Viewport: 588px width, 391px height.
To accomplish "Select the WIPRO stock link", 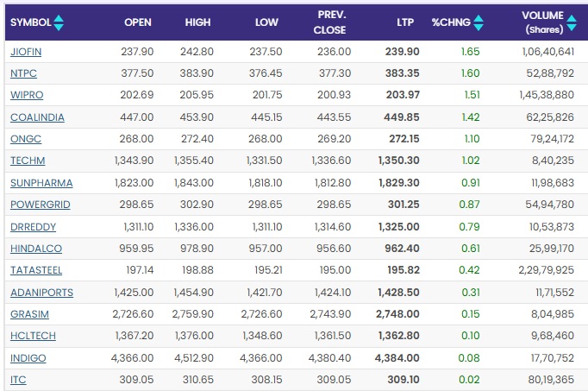I will point(26,95).
